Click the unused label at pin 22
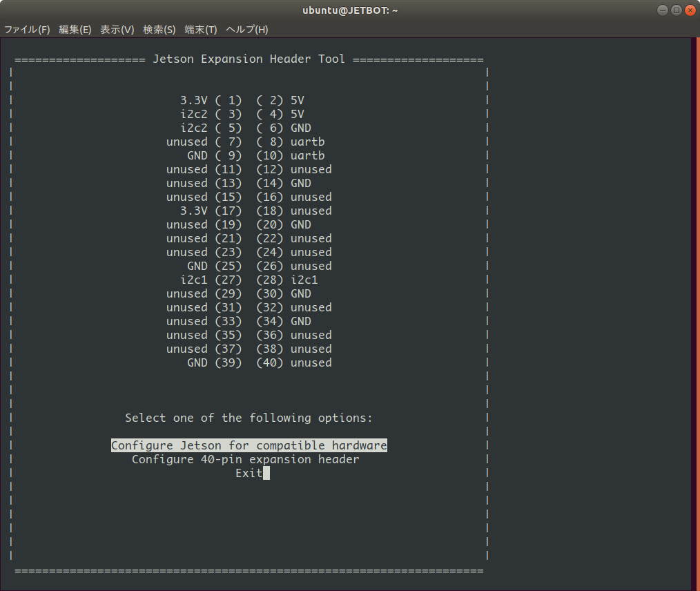700x591 pixels. [x=311, y=239]
